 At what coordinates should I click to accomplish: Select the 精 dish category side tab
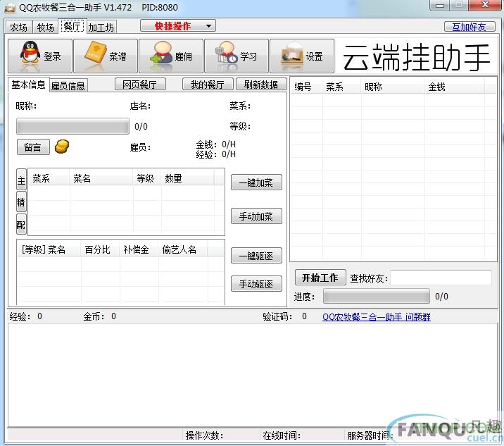click(x=21, y=202)
